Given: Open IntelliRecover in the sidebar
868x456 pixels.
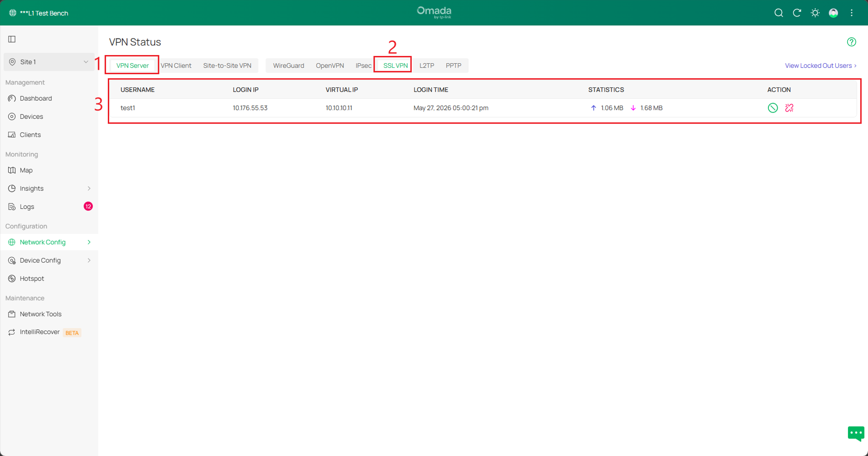Looking at the screenshot, I should pyautogui.click(x=40, y=332).
